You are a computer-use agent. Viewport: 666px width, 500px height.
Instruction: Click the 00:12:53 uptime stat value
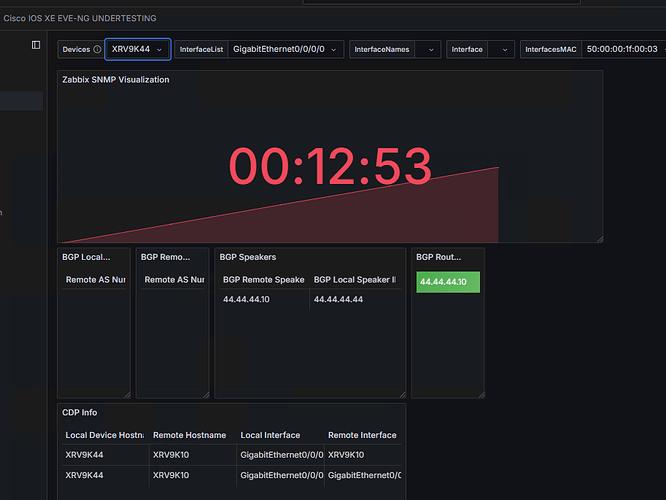[330, 167]
